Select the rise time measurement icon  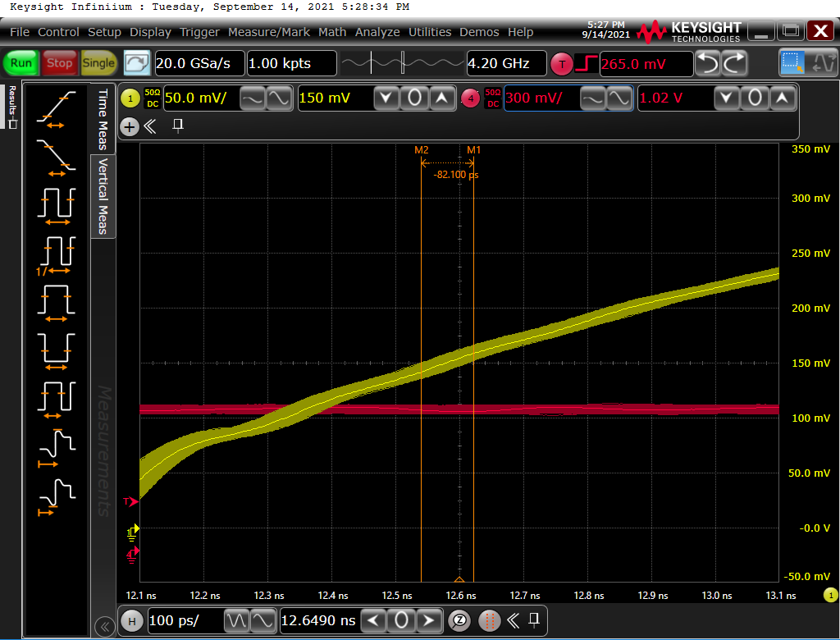tap(56, 109)
